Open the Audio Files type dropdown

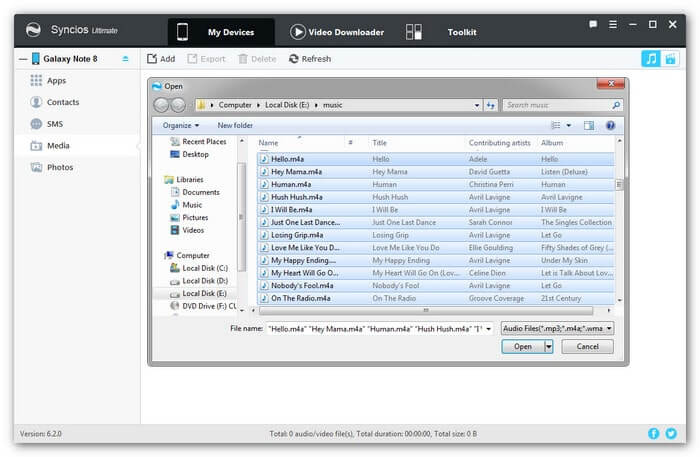[x=557, y=328]
